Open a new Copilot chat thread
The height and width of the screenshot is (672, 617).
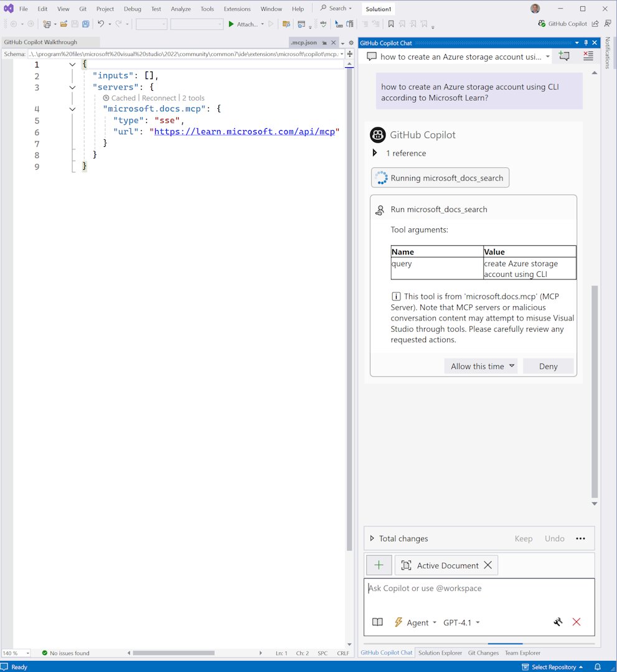tap(563, 55)
